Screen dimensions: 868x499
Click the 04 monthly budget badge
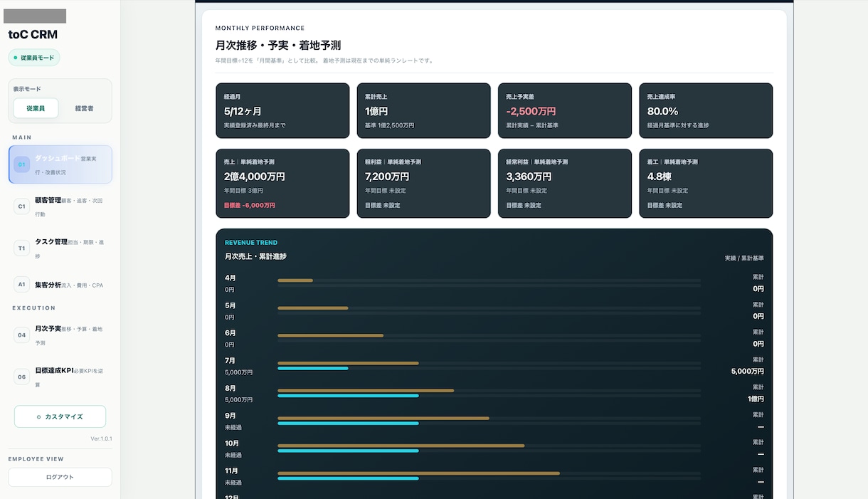click(22, 335)
